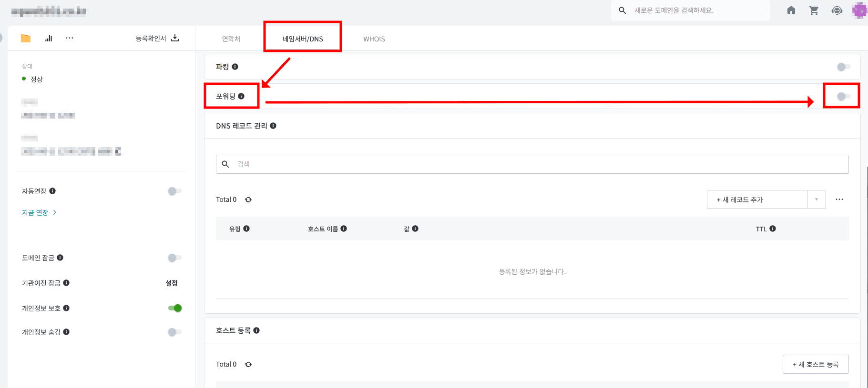This screenshot has width=868, height=388.
Task: Turn on 자동연장 switch
Action: pyautogui.click(x=174, y=191)
